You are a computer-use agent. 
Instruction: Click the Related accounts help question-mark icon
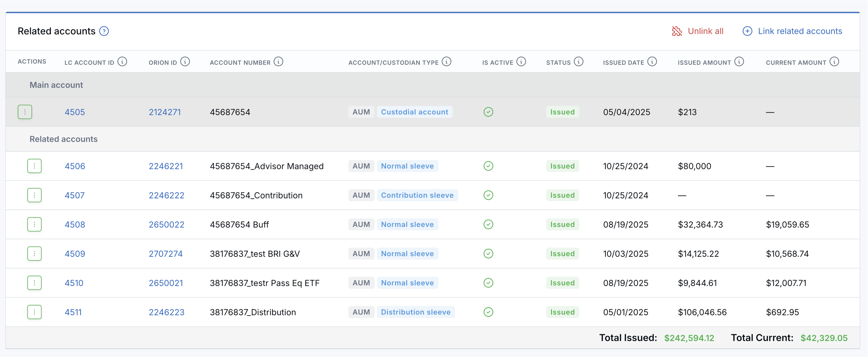(x=104, y=31)
